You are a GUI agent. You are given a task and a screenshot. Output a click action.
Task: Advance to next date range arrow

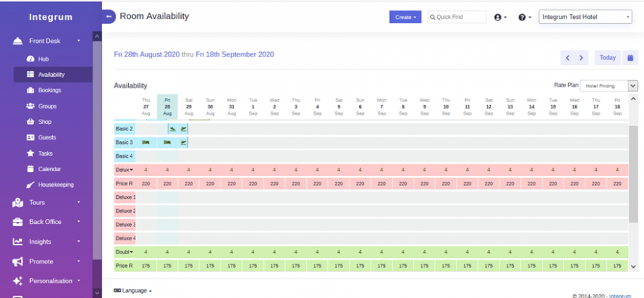581,58
